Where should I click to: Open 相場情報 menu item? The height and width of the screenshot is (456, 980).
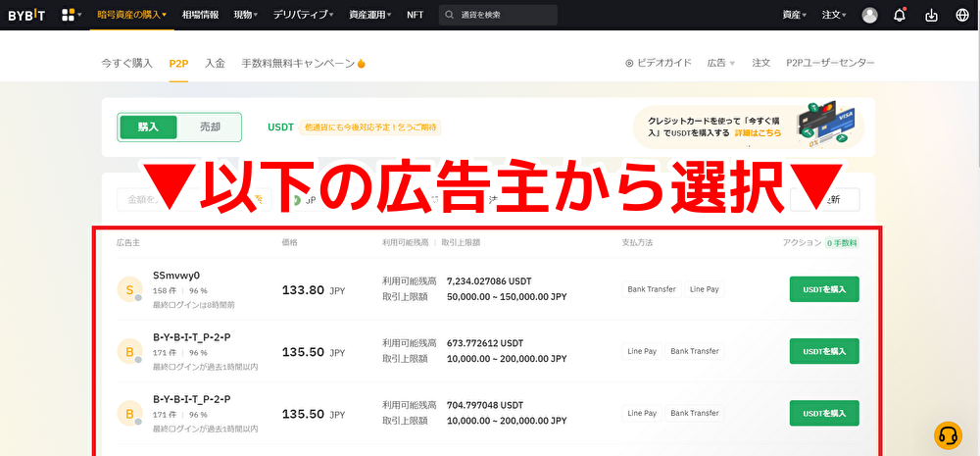click(x=200, y=15)
